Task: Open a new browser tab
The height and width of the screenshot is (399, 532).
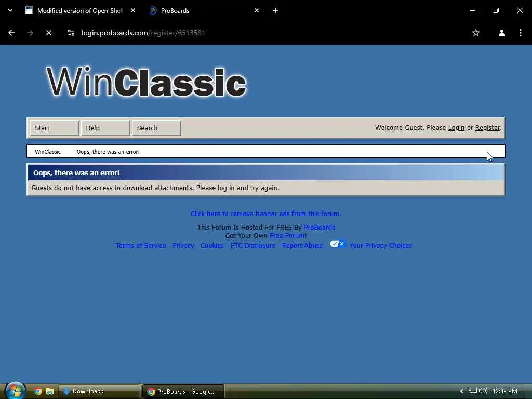Action: 275,10
